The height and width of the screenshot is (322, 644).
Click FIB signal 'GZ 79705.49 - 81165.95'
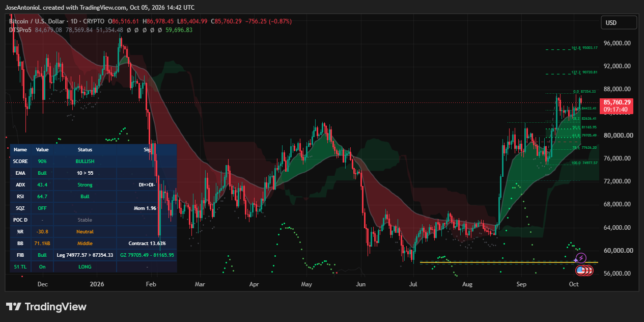click(147, 255)
